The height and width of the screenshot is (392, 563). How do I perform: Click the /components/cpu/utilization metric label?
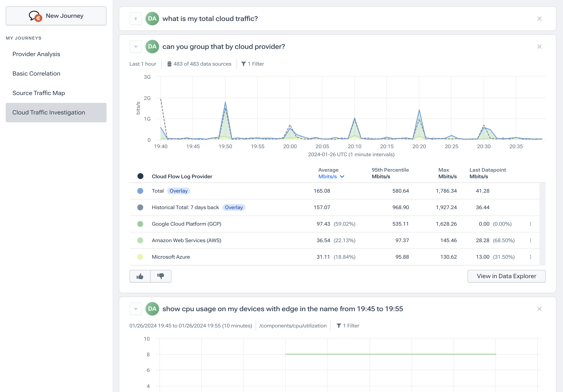click(x=293, y=326)
